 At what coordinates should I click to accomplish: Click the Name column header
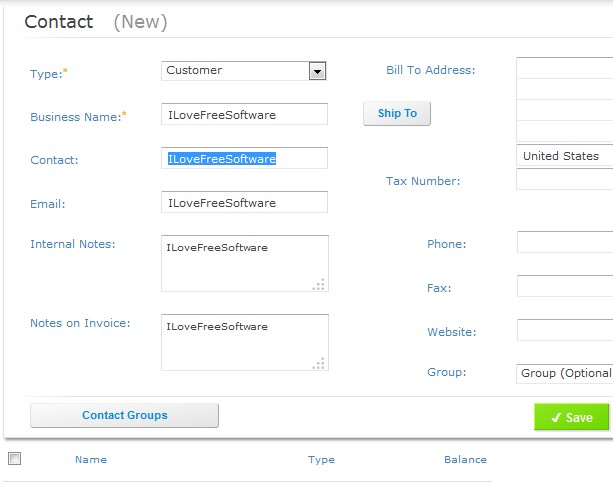click(x=91, y=459)
